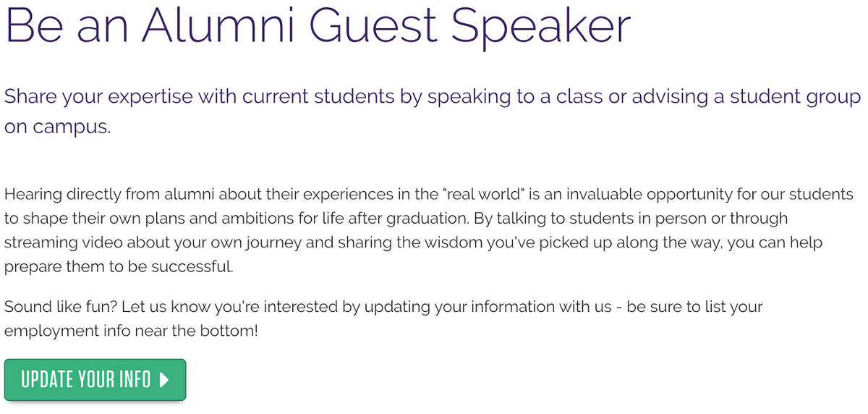Image resolution: width=868 pixels, height=414 pixels.
Task: Click 'on campus.' at the subheading end
Action: pos(58,127)
